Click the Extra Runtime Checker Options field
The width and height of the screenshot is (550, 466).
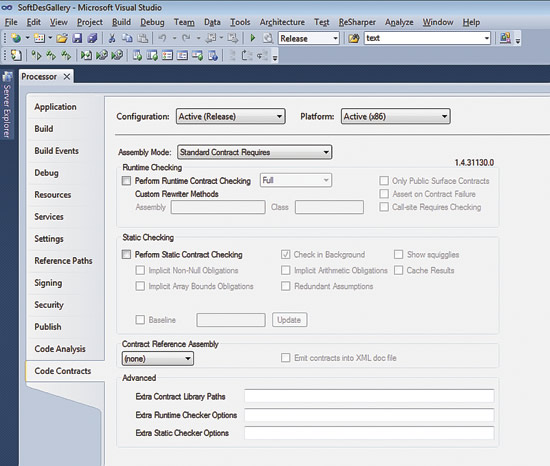(x=369, y=415)
